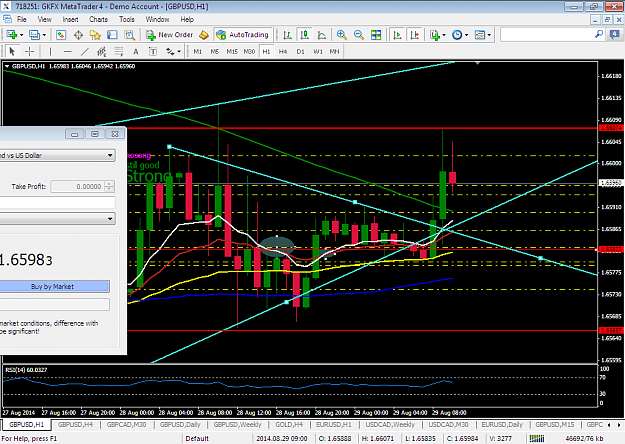Click the Zoom Out magnifier icon
625x444 pixels.
pyautogui.click(x=359, y=35)
